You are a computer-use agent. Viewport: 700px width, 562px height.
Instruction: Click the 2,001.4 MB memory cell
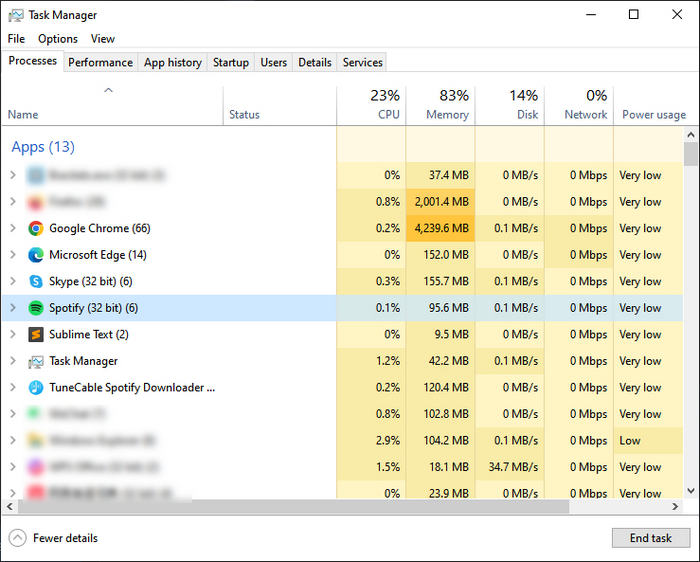pyautogui.click(x=440, y=202)
